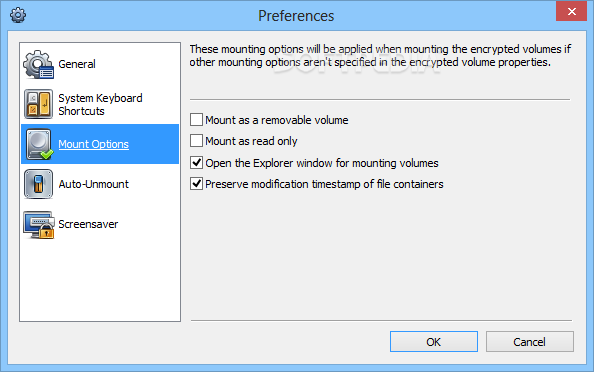Confirm changes with the OK button
594x372 pixels.
point(434,342)
